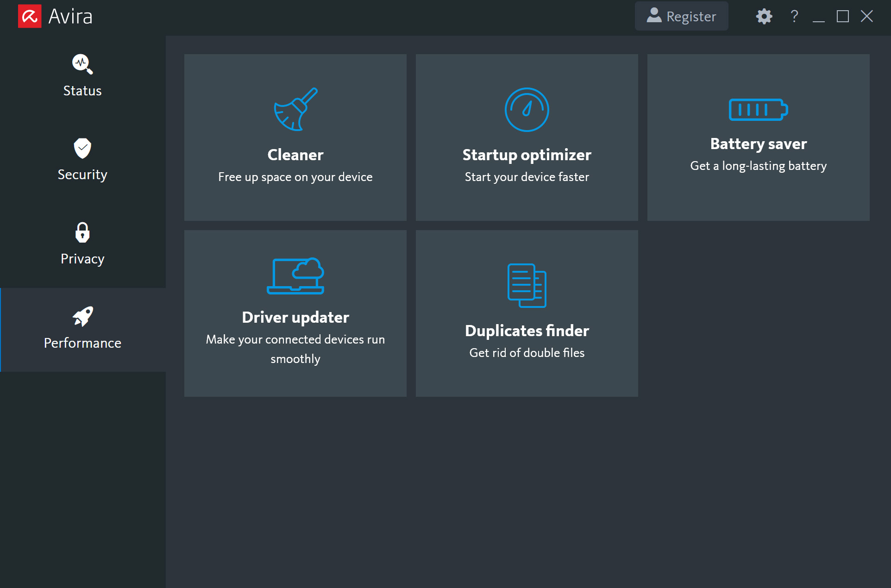The image size is (891, 588).
Task: Click 'Get a long-lasting battery' text
Action: (759, 166)
